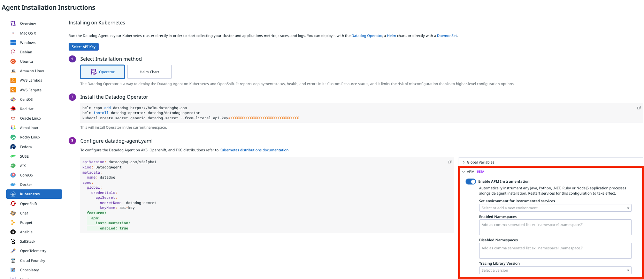This screenshot has width=644, height=279.
Task: Copy the datadog-agent.yaml code block
Action: pyautogui.click(x=450, y=162)
